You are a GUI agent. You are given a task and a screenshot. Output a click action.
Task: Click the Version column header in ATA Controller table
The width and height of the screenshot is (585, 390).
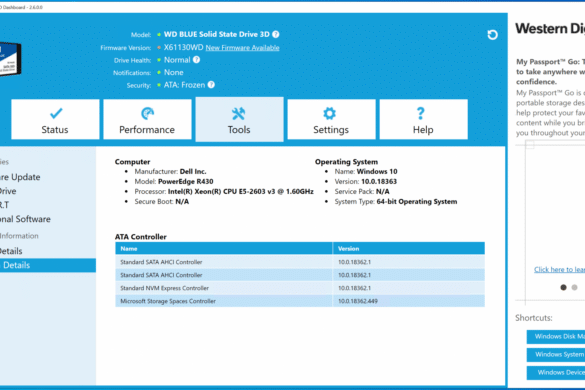point(409,249)
